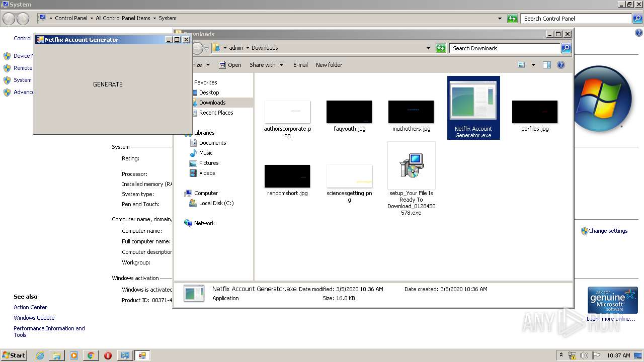The image size is (644, 362).
Task: Select the authorscorporate.png thumbnail
Action: (287, 112)
